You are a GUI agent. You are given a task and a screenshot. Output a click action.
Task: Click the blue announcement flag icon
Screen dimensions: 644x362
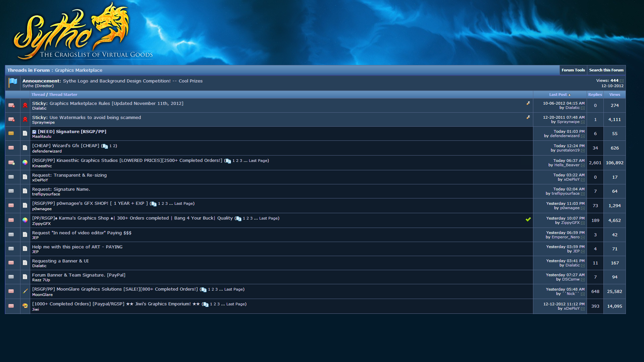tap(13, 82)
